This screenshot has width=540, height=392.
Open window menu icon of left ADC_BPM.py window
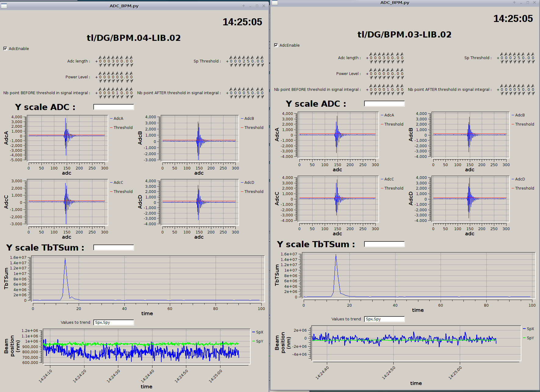[4, 6]
